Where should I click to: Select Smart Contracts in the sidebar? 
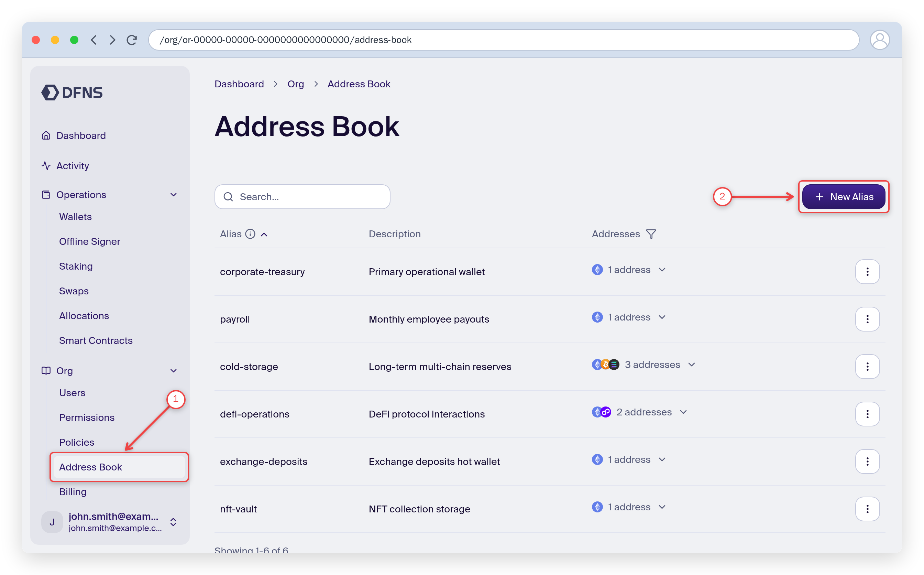tap(96, 340)
